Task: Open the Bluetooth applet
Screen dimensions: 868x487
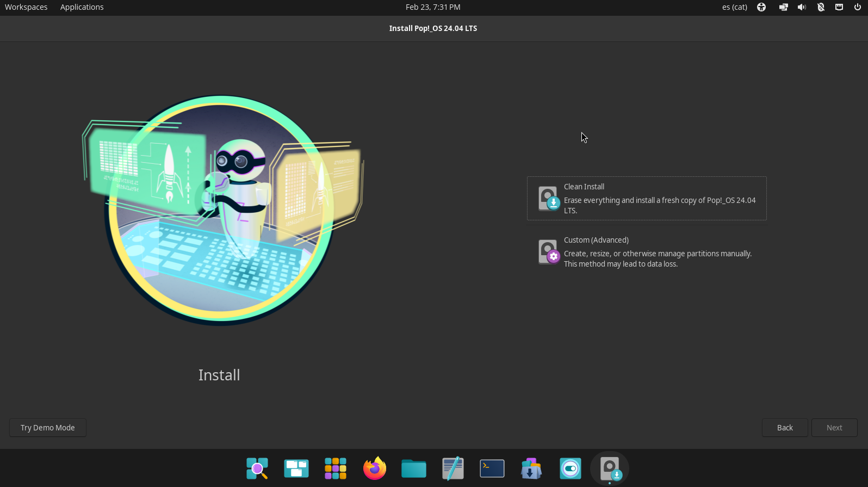Action: coord(821,7)
